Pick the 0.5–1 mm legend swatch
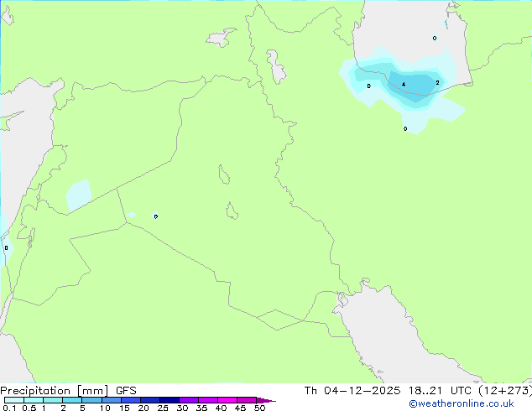532x411 pixels. tap(34, 400)
